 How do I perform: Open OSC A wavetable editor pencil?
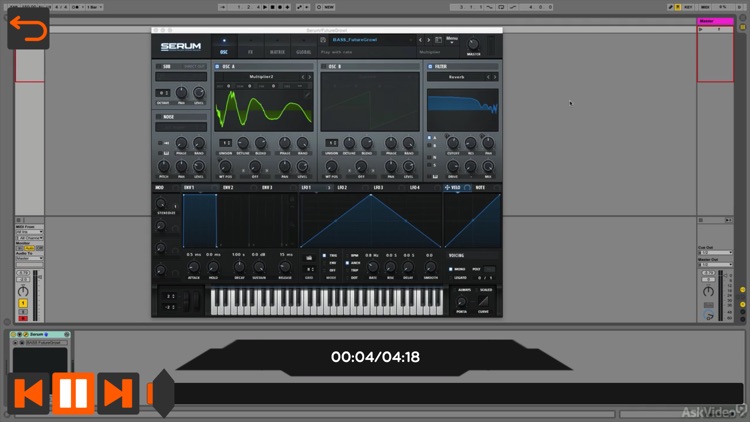tap(307, 95)
